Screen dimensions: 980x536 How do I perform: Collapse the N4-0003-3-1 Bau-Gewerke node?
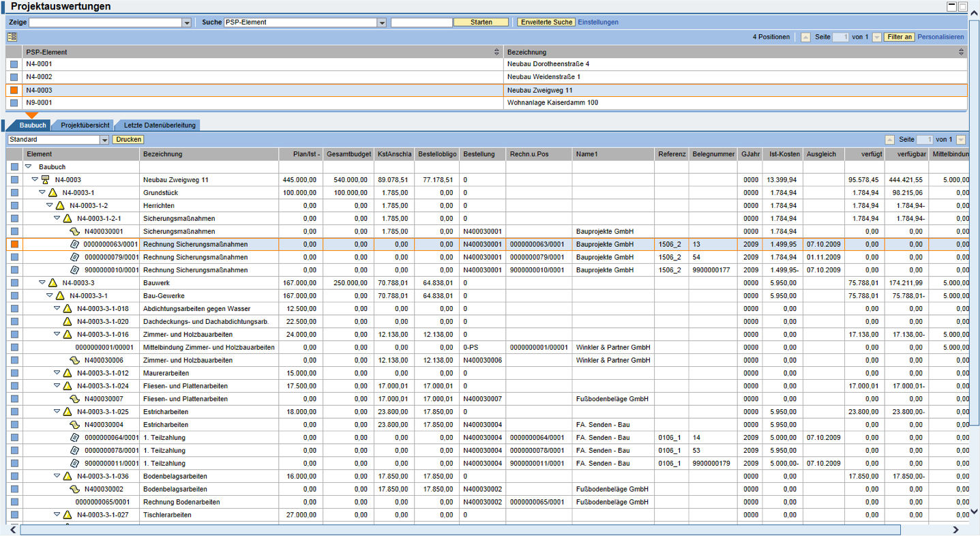tap(49, 296)
